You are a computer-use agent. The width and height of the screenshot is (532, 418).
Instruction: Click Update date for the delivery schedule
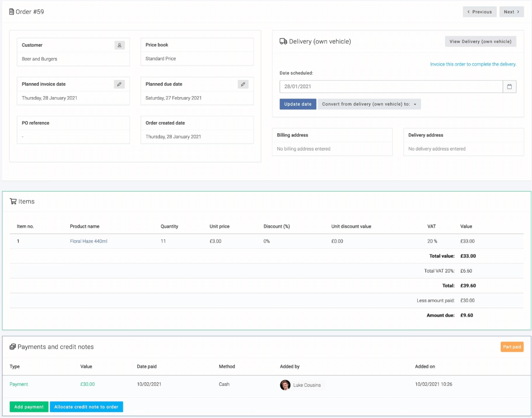click(298, 104)
